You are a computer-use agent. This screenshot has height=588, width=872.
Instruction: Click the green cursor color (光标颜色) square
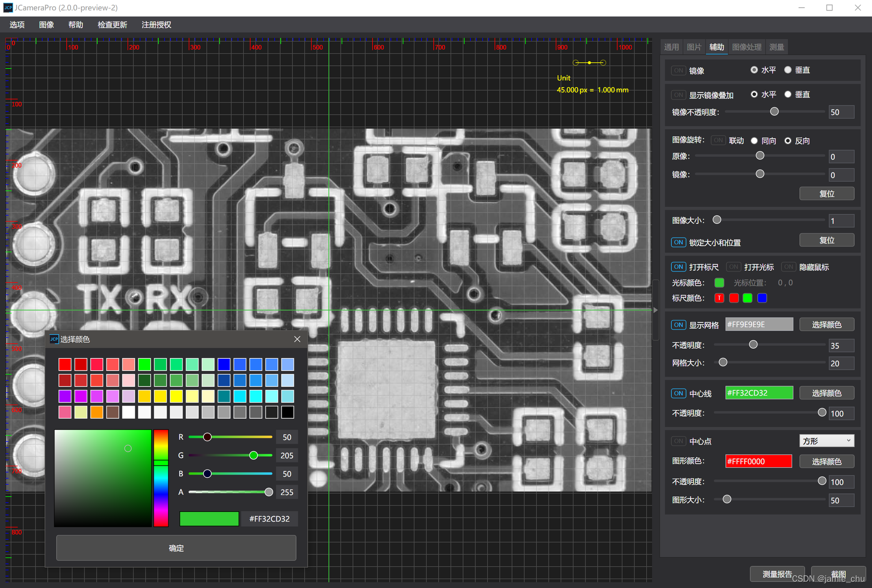(719, 282)
